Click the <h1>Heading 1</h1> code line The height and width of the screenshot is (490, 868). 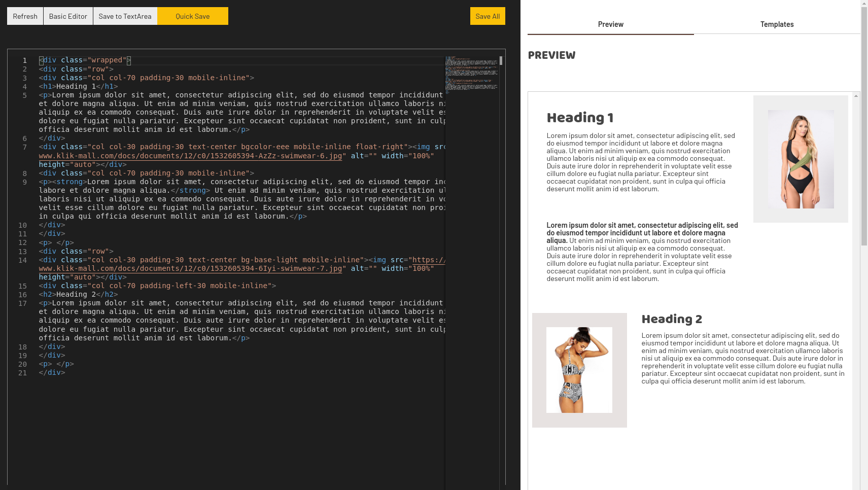78,86
